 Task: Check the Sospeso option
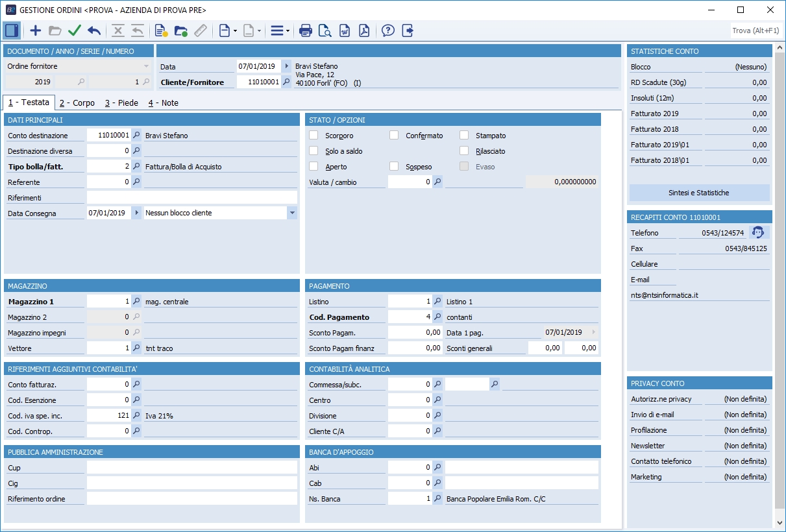coord(394,167)
